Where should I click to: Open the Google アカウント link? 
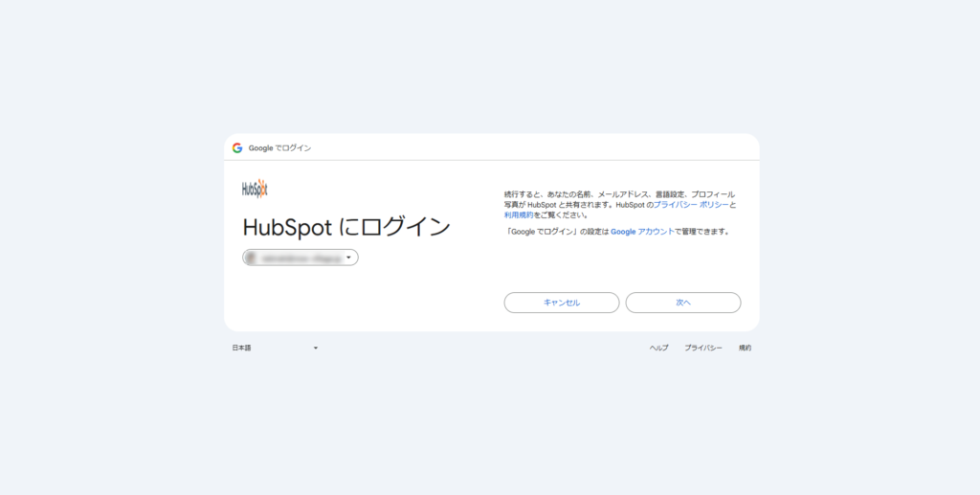[642, 232]
